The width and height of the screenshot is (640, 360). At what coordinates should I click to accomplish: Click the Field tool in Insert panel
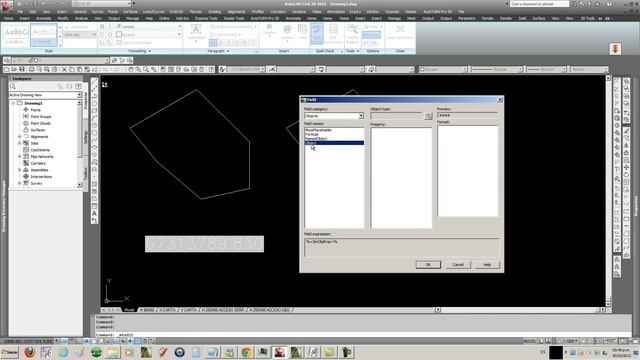point(302,32)
